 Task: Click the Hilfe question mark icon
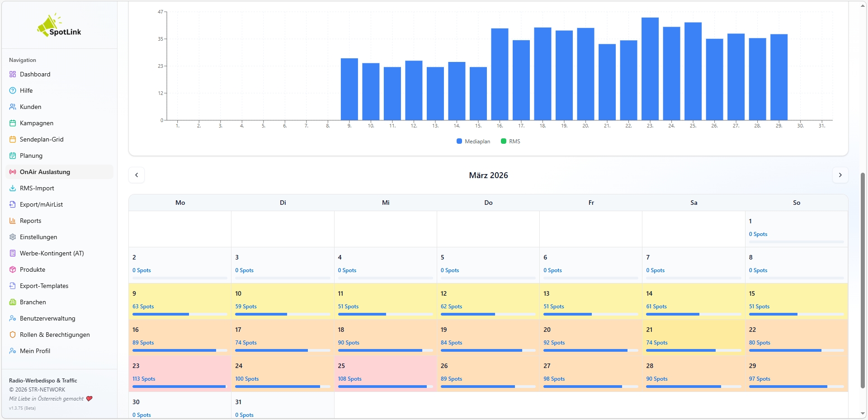pyautogui.click(x=13, y=90)
